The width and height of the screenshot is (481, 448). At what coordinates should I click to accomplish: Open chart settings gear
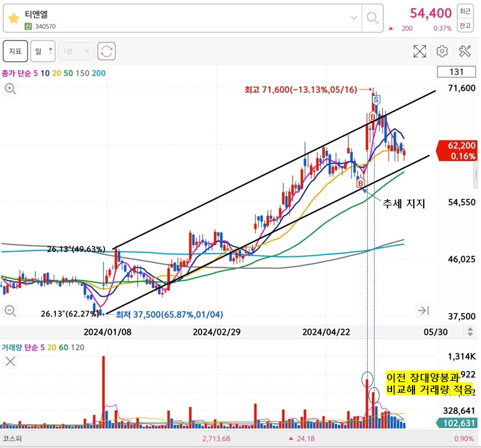coord(442,51)
